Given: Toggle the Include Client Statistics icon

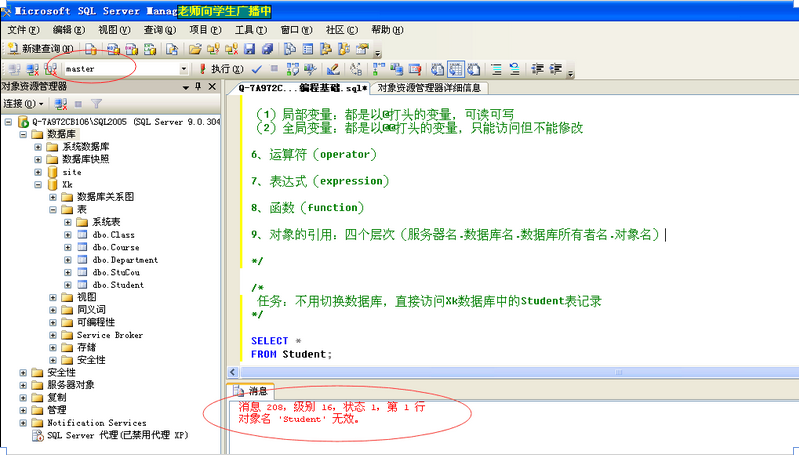Looking at the screenshot, I should [x=396, y=69].
